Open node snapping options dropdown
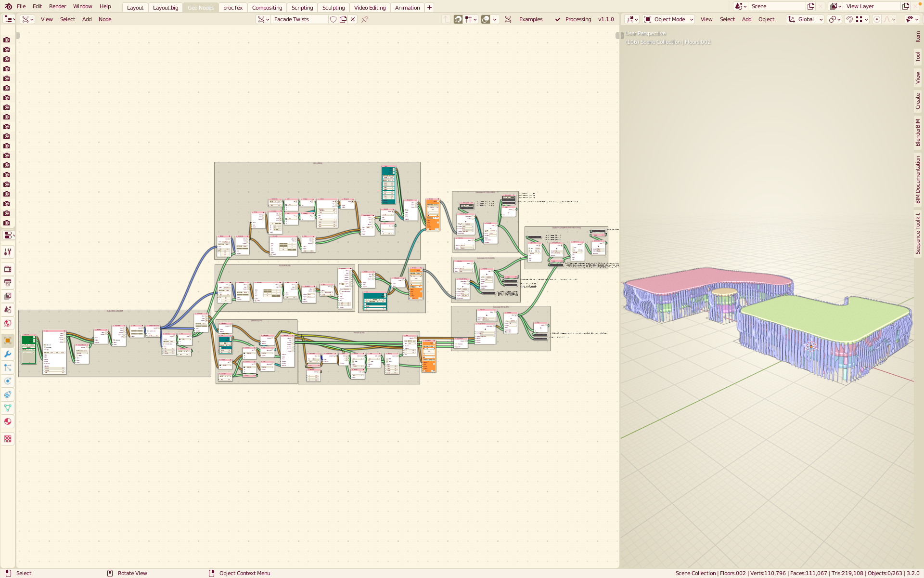The width and height of the screenshot is (924, 578). click(x=471, y=19)
